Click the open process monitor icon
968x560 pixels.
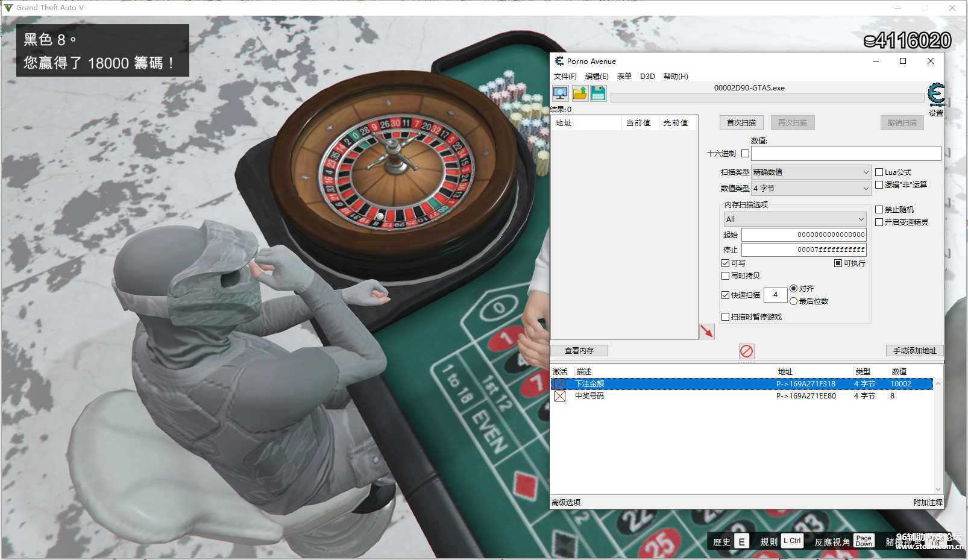560,93
